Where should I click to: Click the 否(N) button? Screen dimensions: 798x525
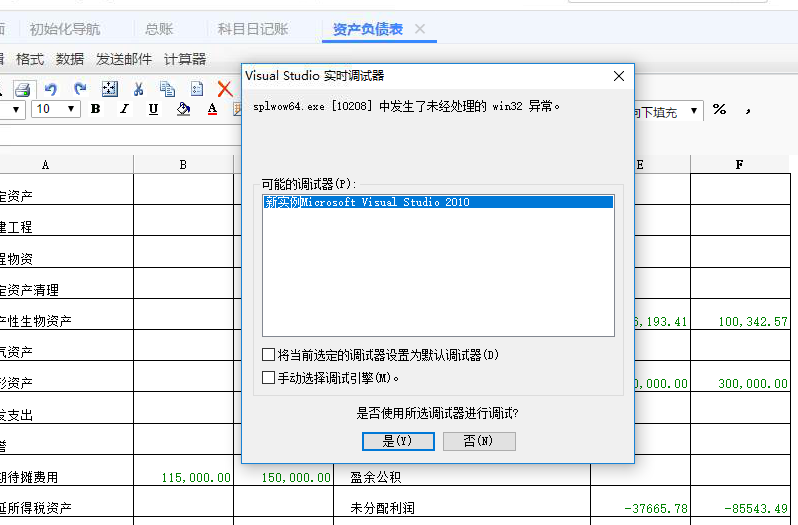(x=479, y=441)
